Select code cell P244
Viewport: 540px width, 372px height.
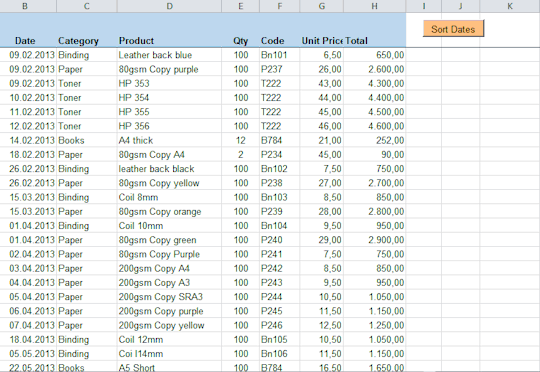pos(280,297)
